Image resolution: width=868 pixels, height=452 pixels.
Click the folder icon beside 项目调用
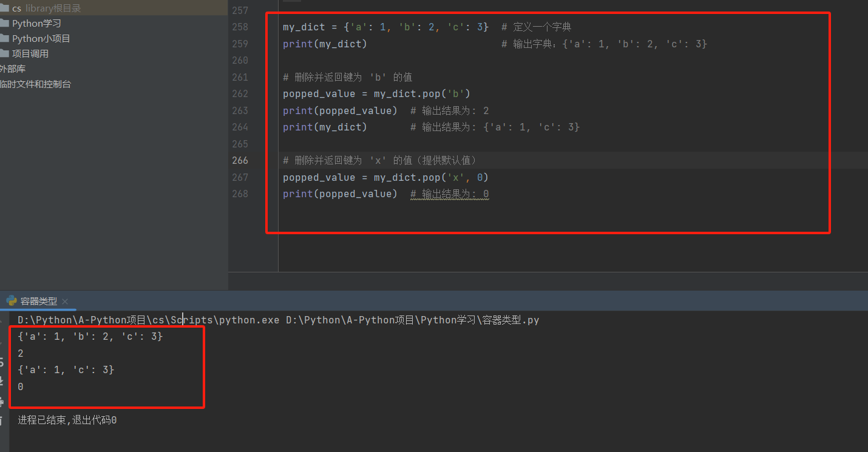(4, 53)
